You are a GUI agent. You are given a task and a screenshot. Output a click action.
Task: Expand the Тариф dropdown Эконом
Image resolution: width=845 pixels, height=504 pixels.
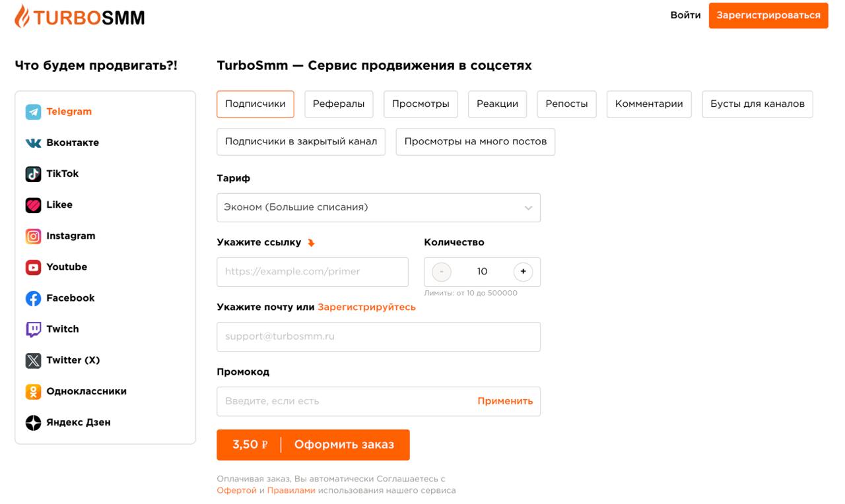[x=378, y=207]
